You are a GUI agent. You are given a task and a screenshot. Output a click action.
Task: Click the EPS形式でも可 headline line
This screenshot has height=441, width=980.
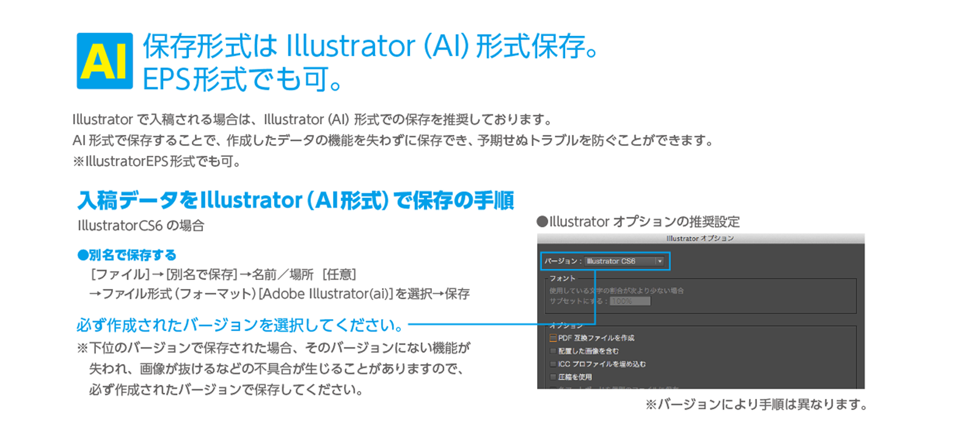click(243, 79)
